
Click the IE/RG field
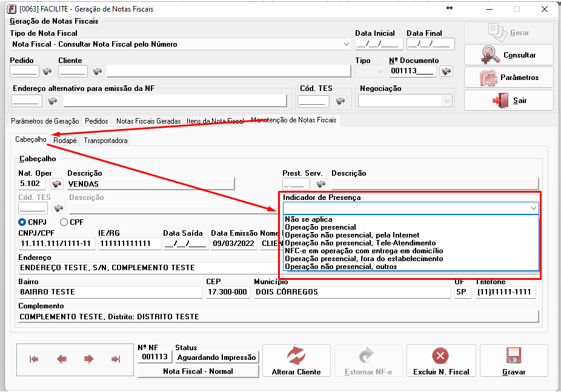[130, 244]
